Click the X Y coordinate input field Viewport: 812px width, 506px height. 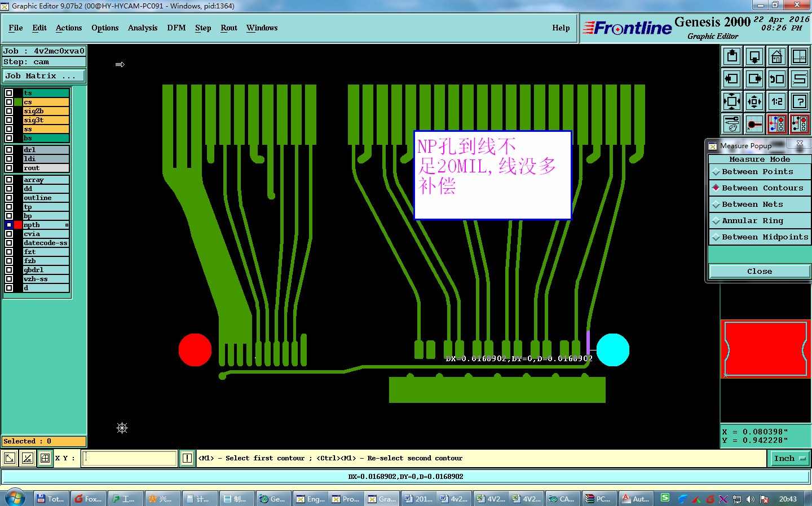click(130, 458)
